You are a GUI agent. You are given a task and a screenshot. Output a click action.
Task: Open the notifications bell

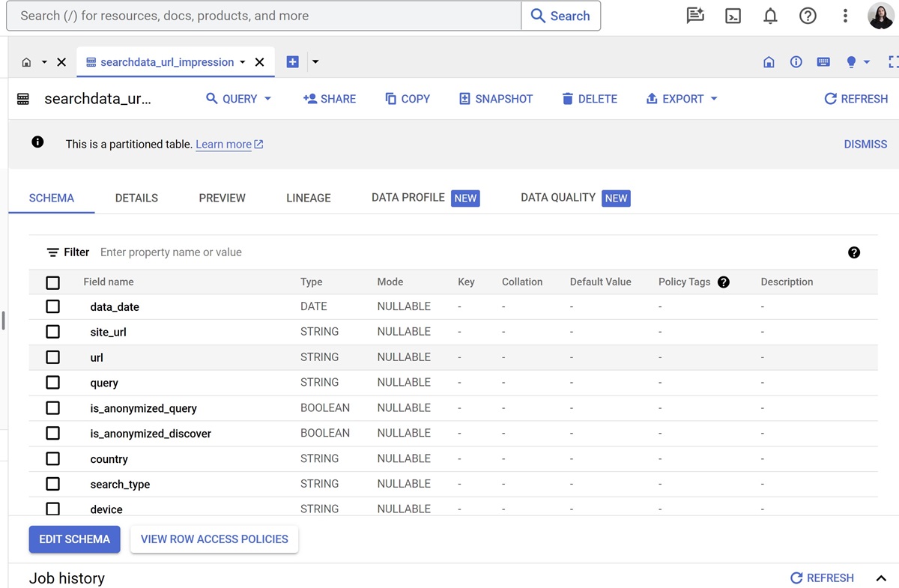tap(770, 16)
